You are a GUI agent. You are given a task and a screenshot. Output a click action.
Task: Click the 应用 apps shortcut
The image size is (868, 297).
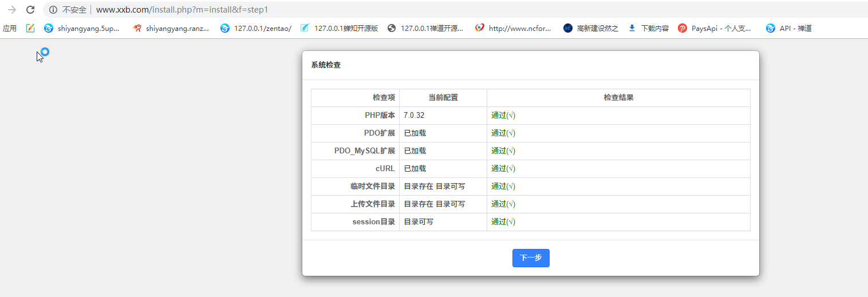tap(10, 28)
